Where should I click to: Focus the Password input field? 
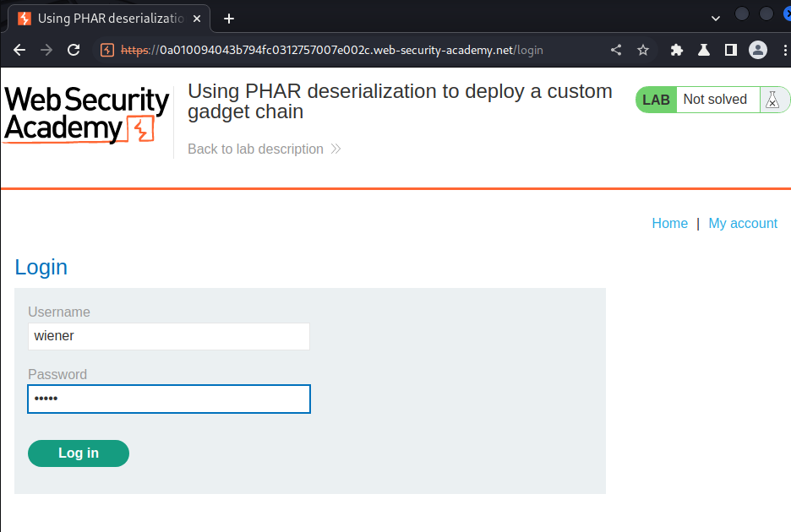[169, 399]
